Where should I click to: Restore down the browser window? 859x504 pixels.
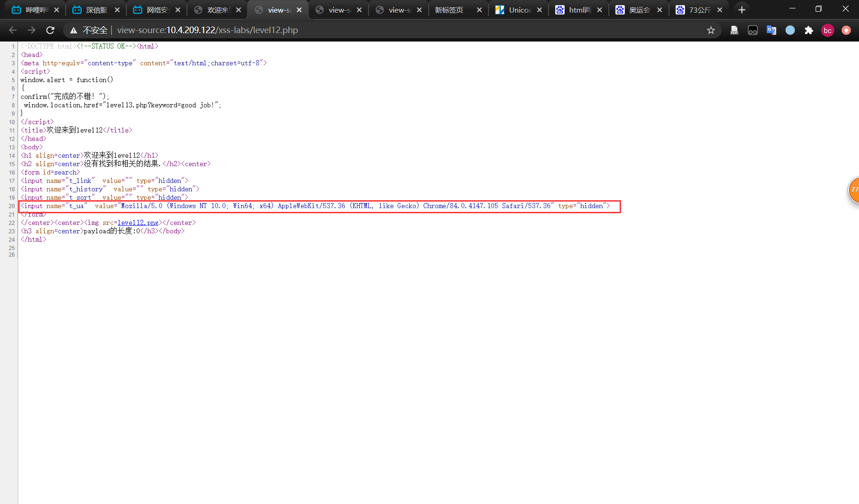(818, 9)
